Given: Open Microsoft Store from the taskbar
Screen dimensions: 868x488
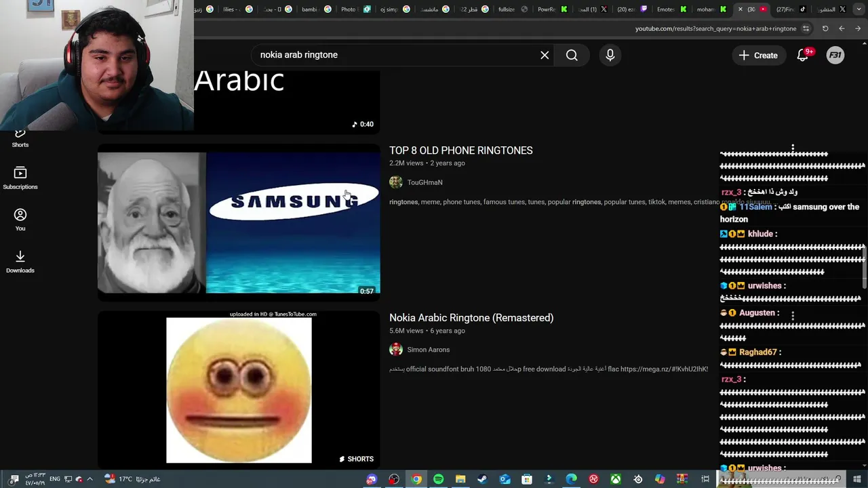Looking at the screenshot, I should (x=527, y=479).
